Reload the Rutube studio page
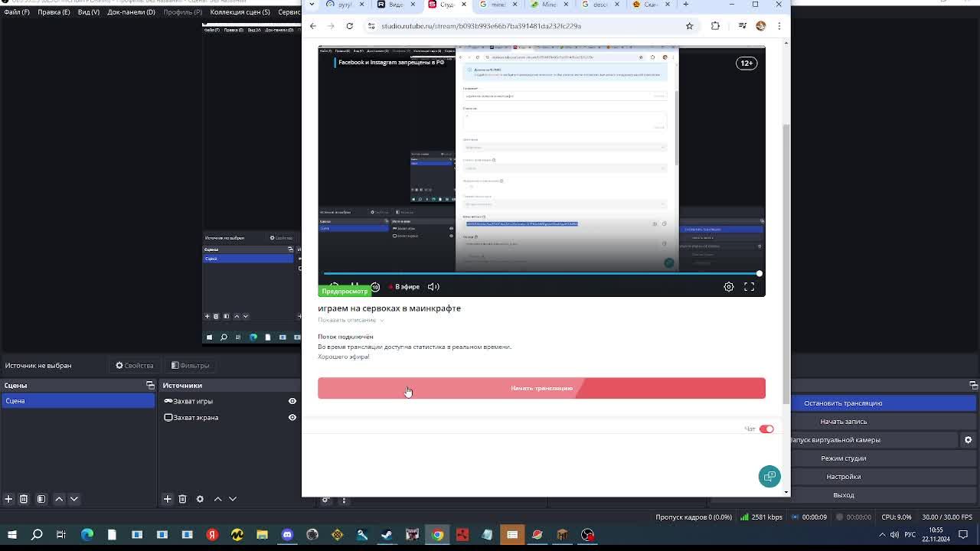 [x=349, y=26]
